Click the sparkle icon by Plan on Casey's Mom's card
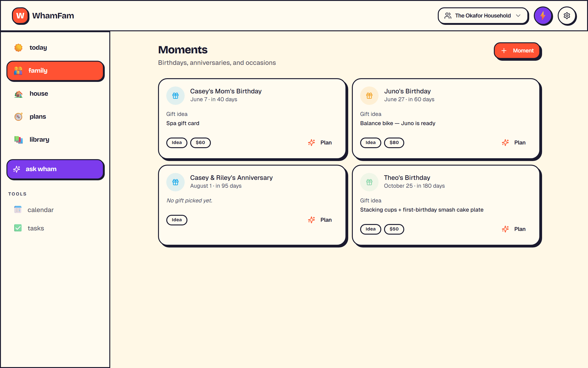 [x=311, y=143]
